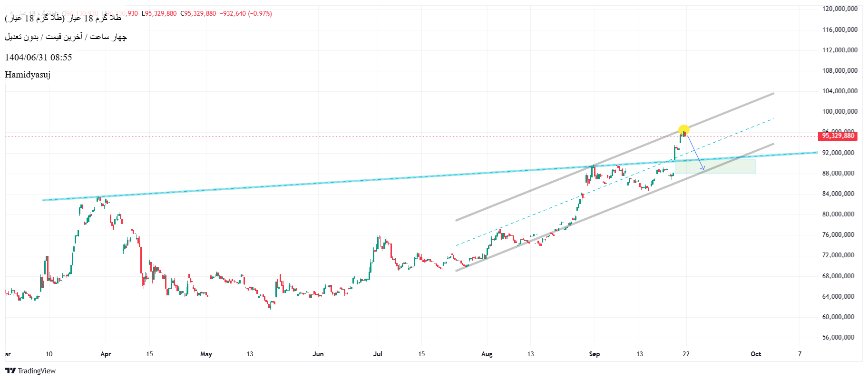868x380 pixels.
Task: Click the Sep label on time axis
Action: (x=594, y=354)
